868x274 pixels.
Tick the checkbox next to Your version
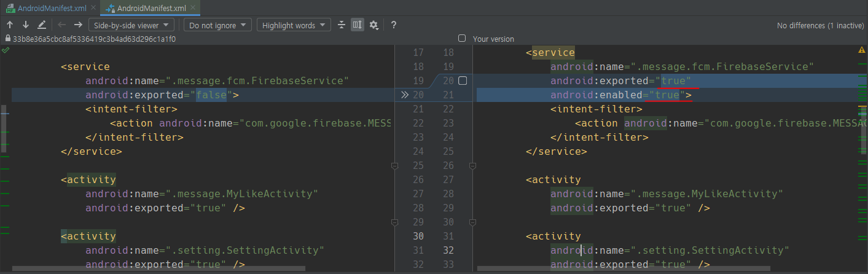(x=462, y=38)
